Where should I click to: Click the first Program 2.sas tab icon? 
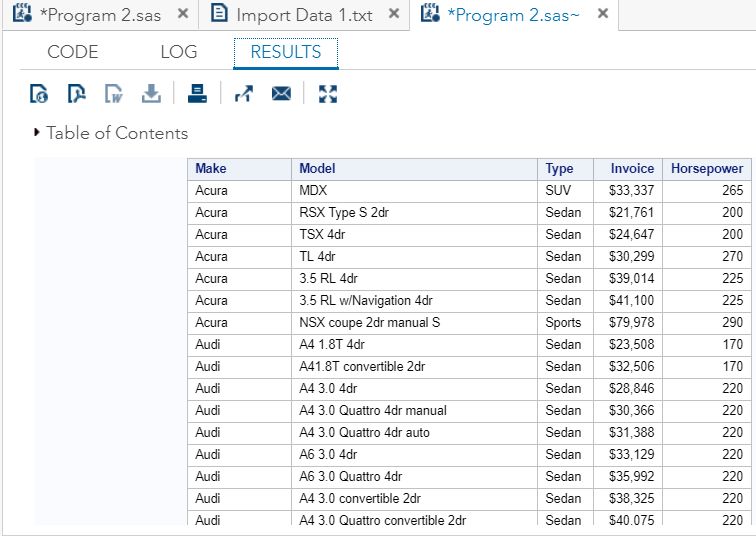[22, 13]
